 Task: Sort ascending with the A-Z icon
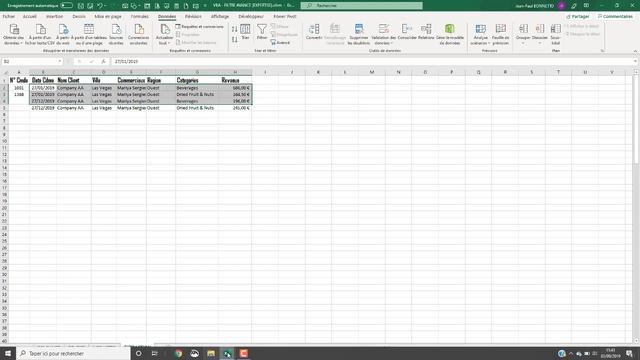234,29
